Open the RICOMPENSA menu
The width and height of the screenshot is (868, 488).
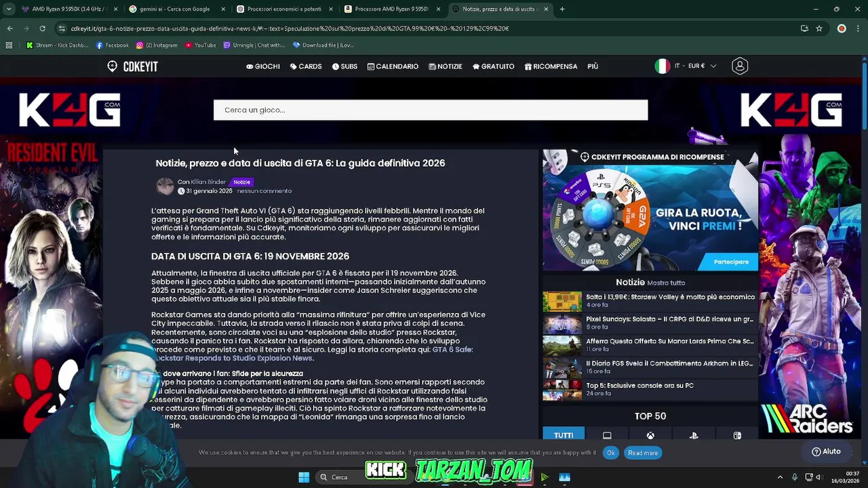point(551,66)
